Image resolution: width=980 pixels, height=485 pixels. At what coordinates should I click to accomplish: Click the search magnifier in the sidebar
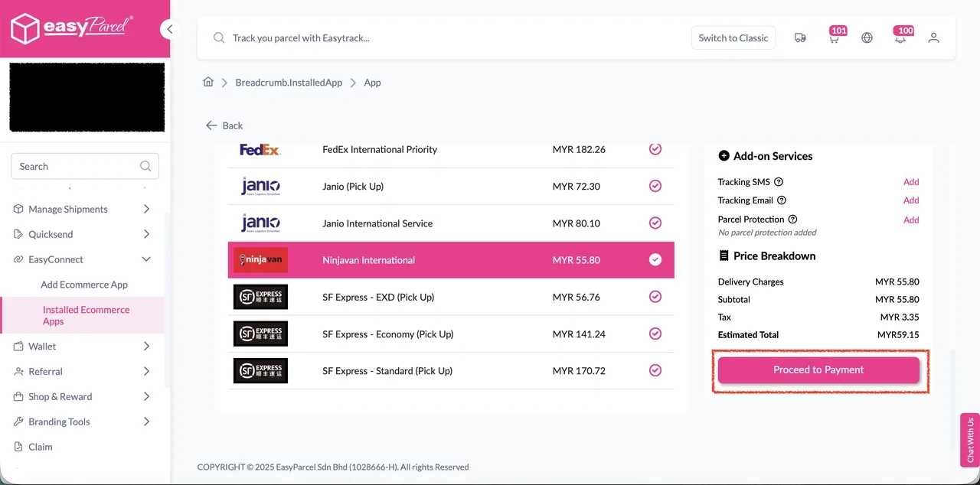145,166
